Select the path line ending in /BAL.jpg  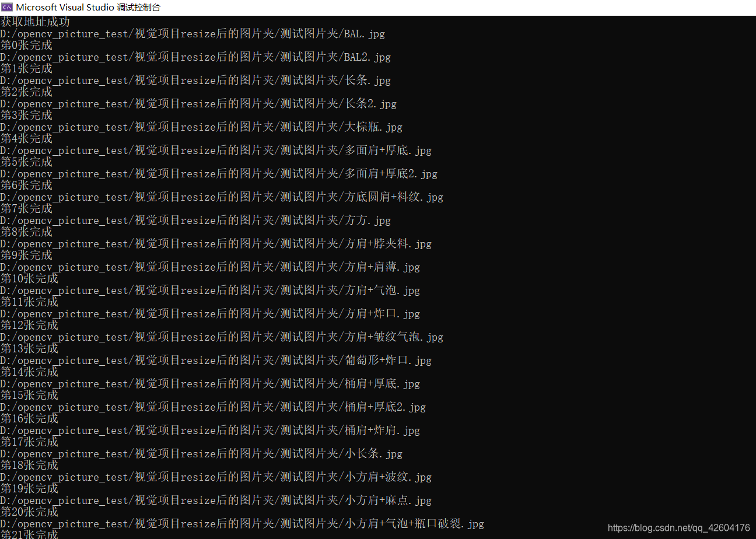[192, 34]
